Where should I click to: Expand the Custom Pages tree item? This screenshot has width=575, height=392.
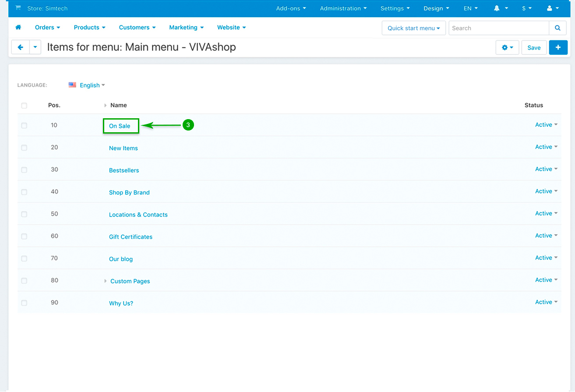pos(106,281)
